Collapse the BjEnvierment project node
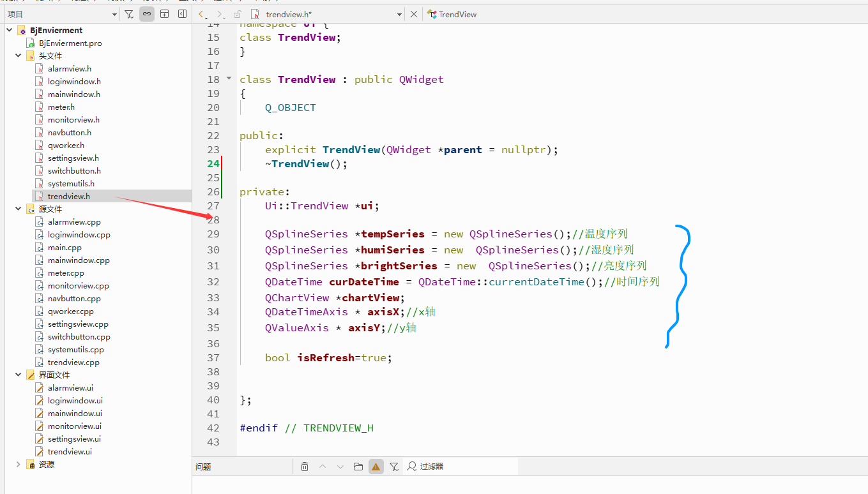868x494 pixels. tap(10, 30)
